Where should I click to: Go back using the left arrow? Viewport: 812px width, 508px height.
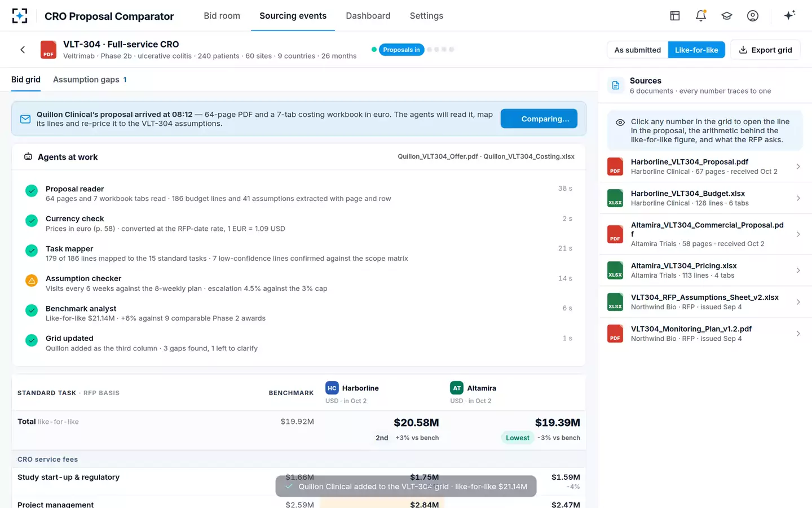[x=23, y=50]
